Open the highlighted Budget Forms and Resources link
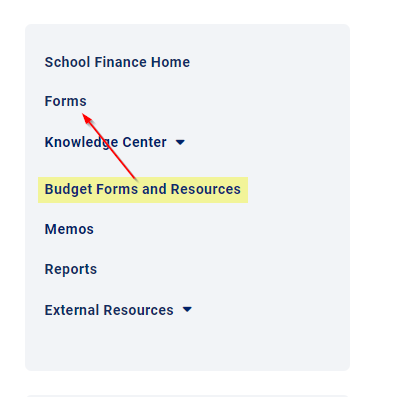Viewport: 398px width, 397px height. coord(143,189)
